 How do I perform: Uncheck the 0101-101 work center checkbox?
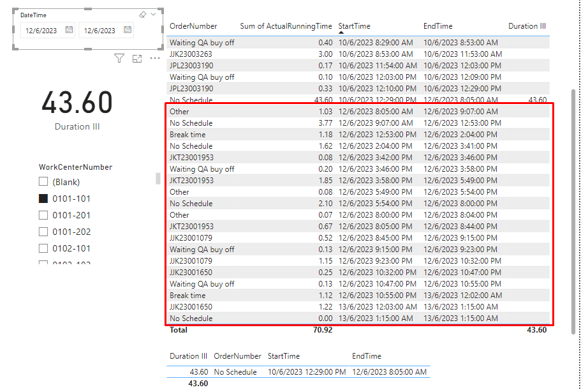click(43, 199)
